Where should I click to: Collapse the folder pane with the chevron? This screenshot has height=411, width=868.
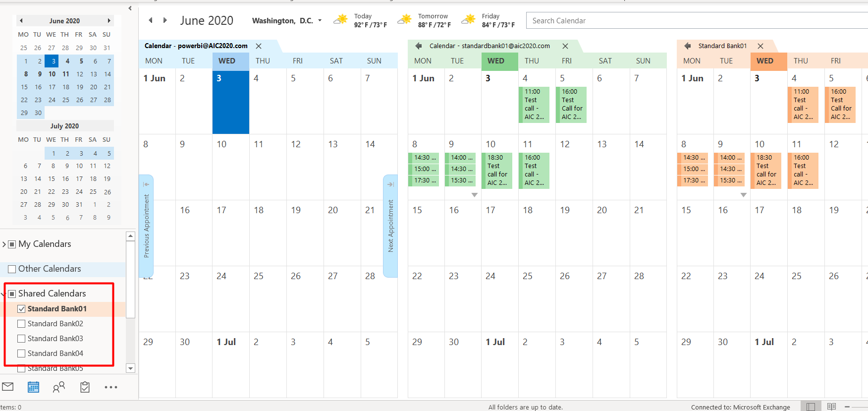click(130, 8)
